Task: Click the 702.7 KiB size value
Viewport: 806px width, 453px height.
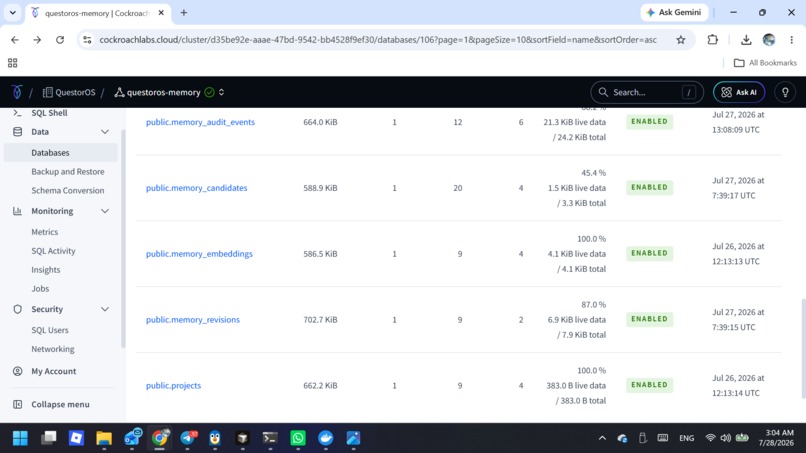Action: 320,319
